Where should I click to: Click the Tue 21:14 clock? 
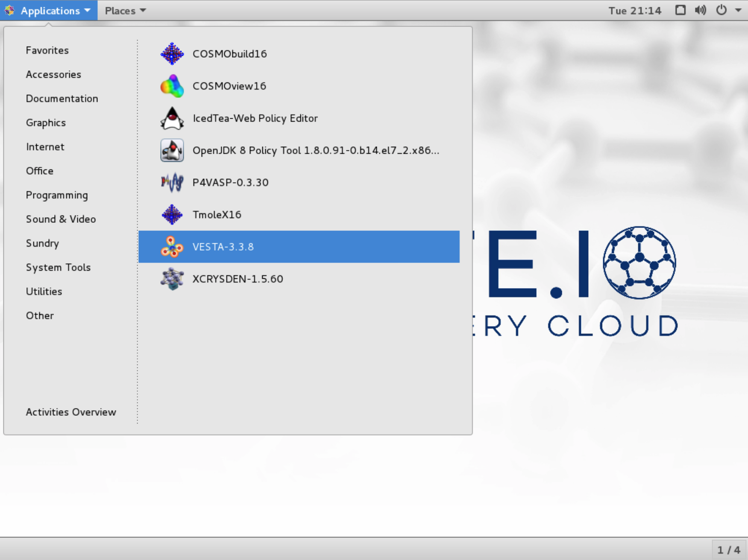click(635, 11)
